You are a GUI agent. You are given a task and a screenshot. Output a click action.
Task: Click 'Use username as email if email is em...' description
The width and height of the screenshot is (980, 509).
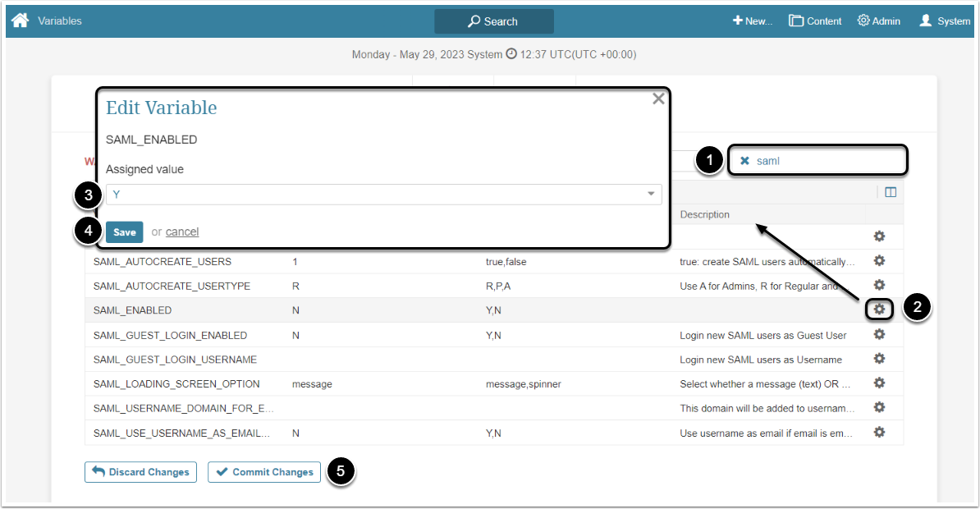point(767,433)
